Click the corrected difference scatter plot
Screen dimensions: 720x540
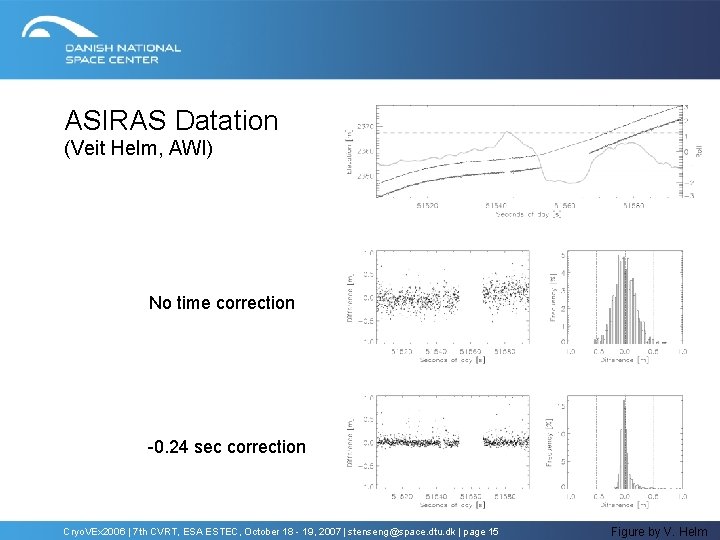tap(439, 451)
